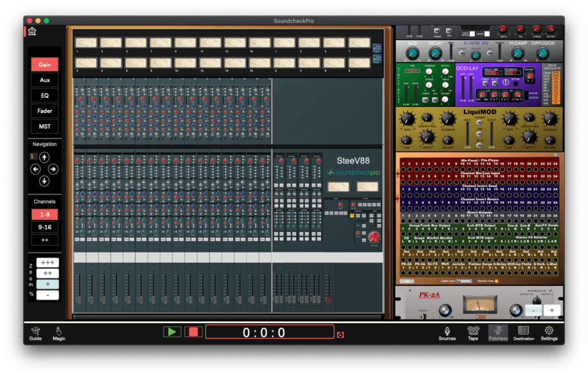Select the Patchbay tab in bottom bar
This screenshot has width=588, height=376.
coord(498,333)
